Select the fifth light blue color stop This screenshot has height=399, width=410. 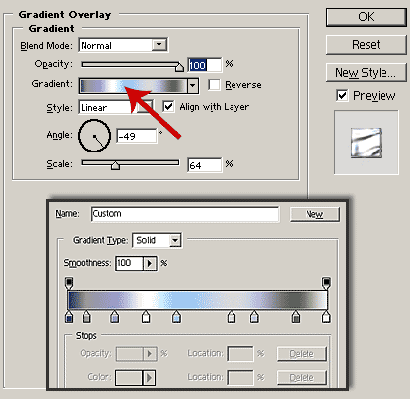tap(176, 317)
